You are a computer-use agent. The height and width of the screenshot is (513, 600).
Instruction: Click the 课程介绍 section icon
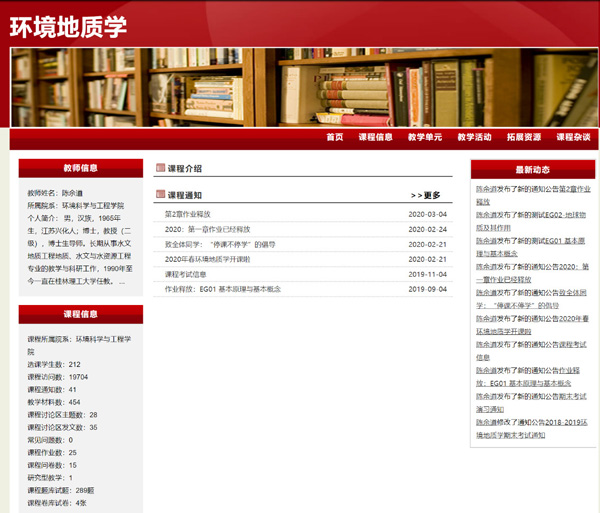[x=160, y=169]
